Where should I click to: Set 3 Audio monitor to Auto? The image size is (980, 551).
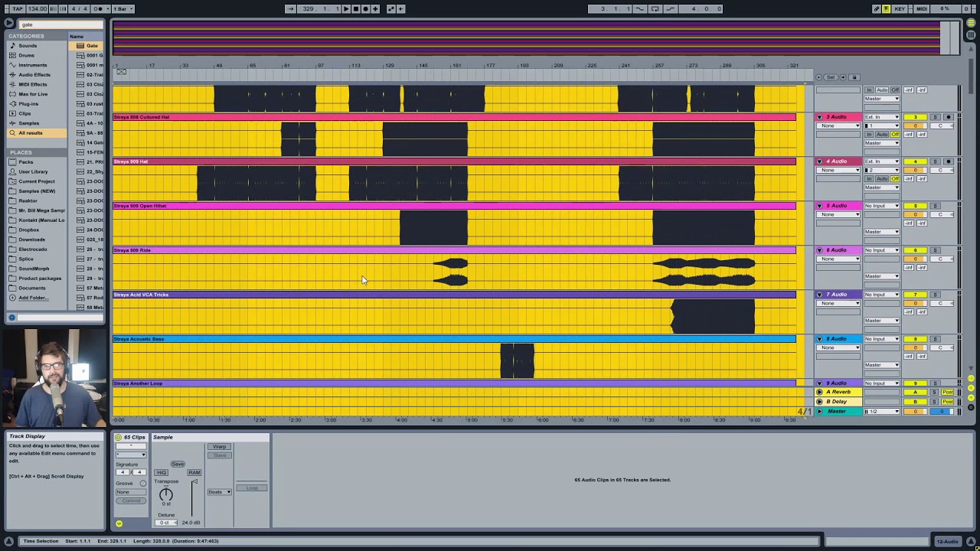pos(882,135)
